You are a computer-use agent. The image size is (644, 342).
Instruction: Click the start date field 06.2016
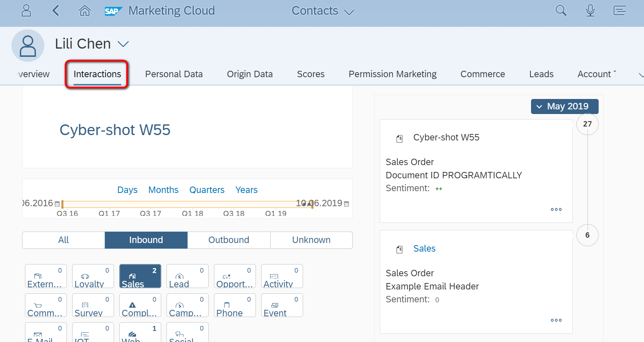38,203
